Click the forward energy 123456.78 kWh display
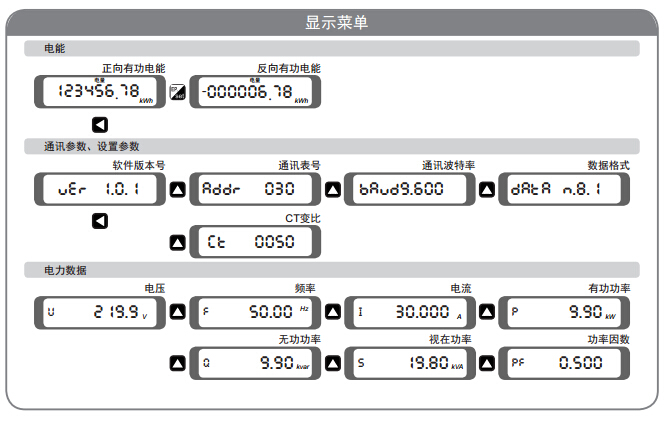This screenshot has height=428, width=671. (99, 92)
